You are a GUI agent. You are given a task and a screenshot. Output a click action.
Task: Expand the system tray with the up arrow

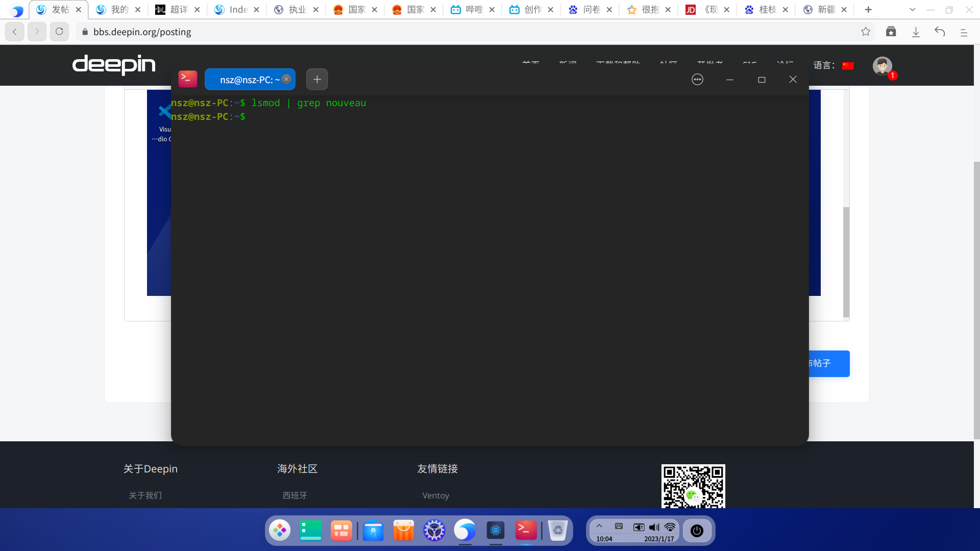tap(599, 526)
